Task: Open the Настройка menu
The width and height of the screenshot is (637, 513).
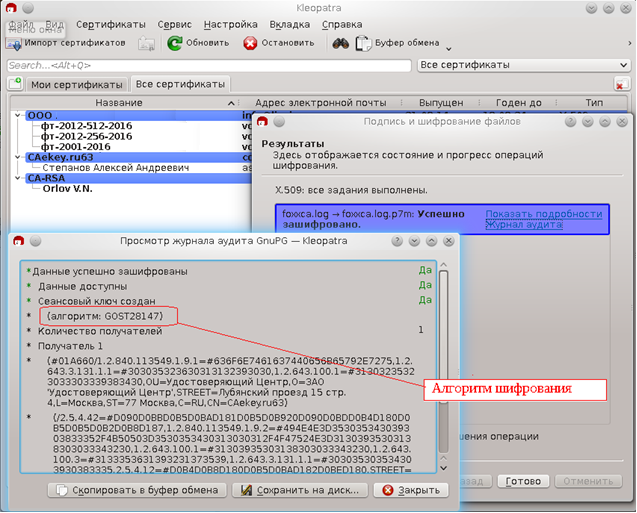Action: pyautogui.click(x=231, y=24)
